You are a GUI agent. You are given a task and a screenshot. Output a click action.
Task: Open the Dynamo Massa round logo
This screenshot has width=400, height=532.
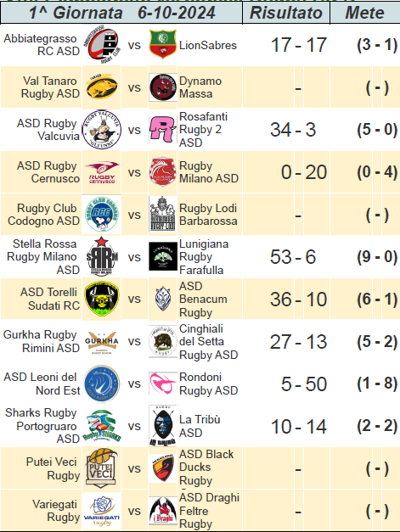click(x=163, y=87)
